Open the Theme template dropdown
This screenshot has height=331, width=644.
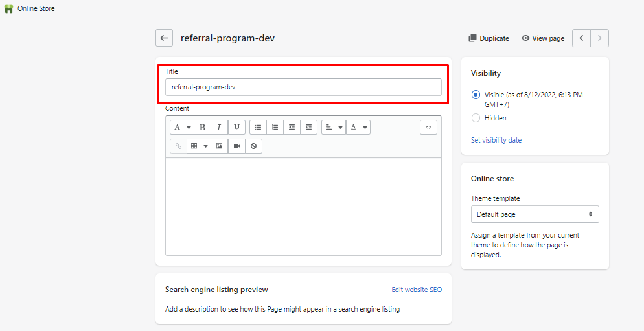[535, 214]
